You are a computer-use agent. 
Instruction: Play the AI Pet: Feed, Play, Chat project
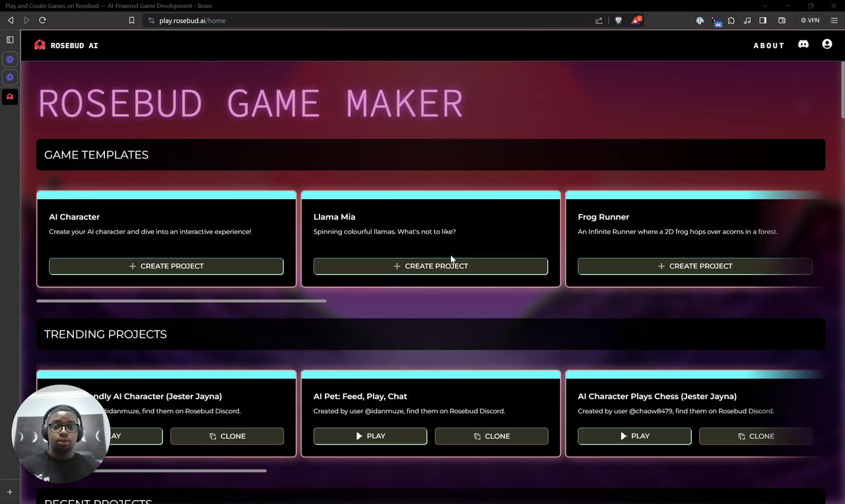[370, 436]
